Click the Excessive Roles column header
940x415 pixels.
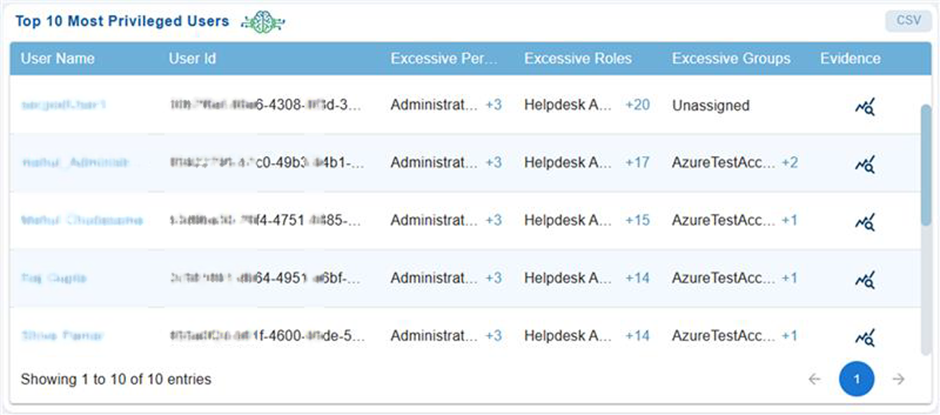577,58
